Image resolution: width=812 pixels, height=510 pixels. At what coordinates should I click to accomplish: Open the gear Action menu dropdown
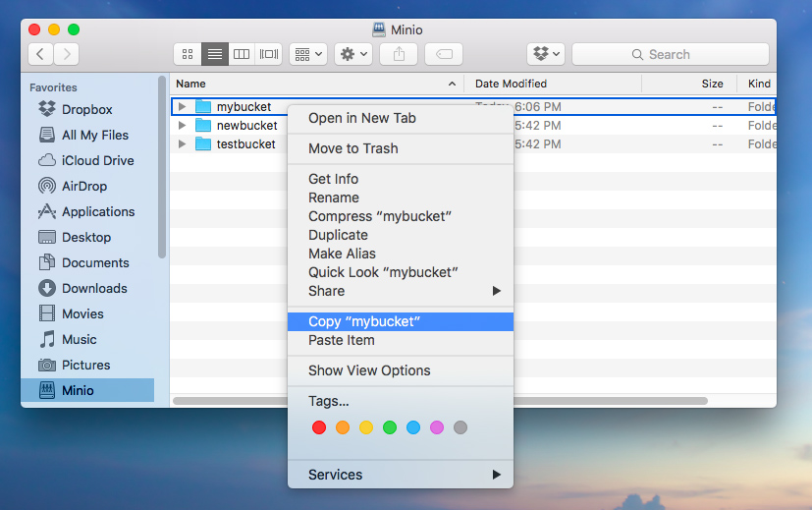(352, 54)
